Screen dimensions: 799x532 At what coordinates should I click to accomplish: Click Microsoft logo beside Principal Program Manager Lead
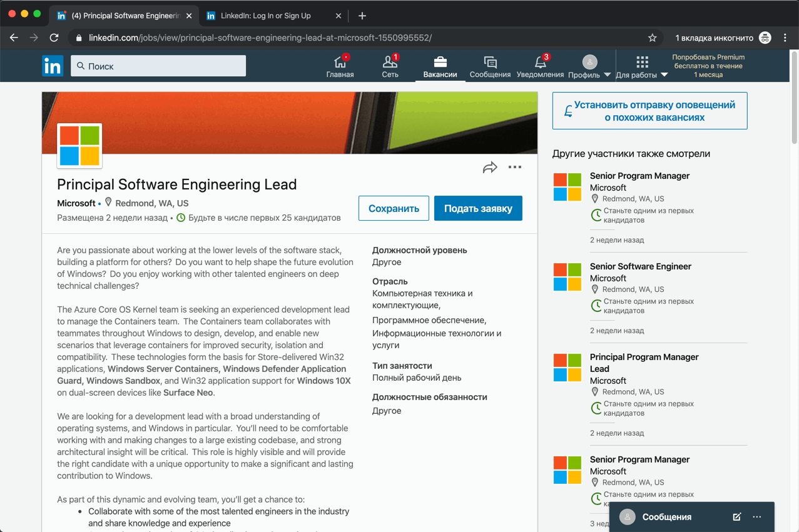pyautogui.click(x=567, y=368)
